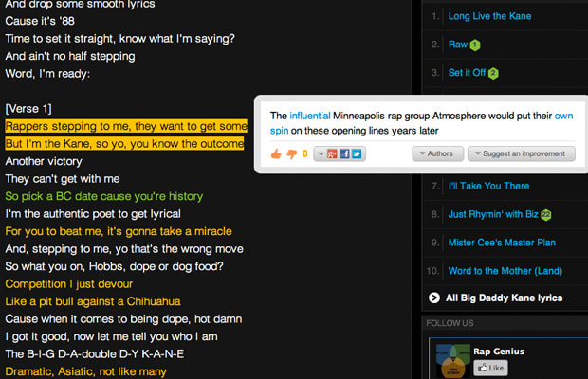Screen dimensions: 588x379
Task: Click highlighted lyric 'Rappers stepping to me'
Action: point(126,126)
